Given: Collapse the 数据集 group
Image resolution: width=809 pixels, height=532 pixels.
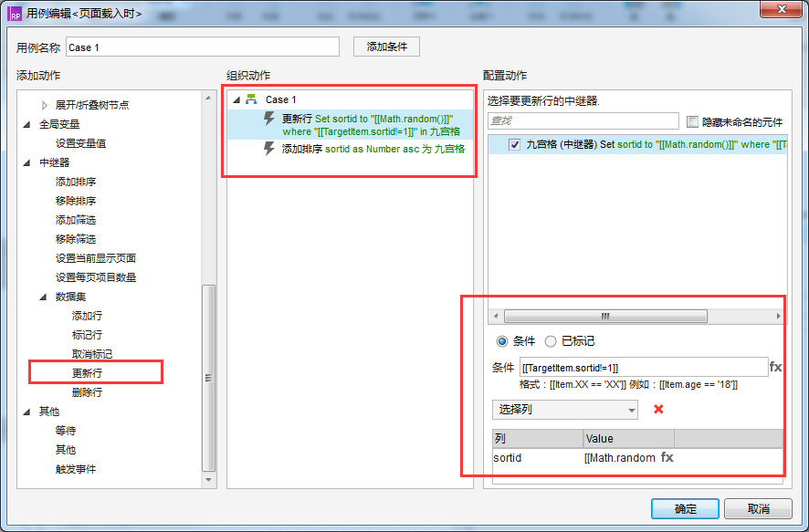Looking at the screenshot, I should coord(43,297).
